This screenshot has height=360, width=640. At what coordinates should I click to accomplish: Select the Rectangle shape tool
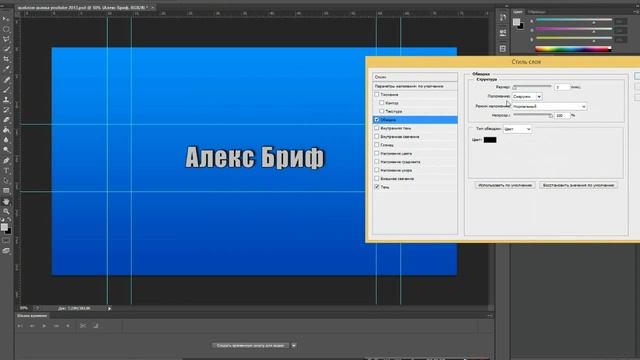pos(6,191)
